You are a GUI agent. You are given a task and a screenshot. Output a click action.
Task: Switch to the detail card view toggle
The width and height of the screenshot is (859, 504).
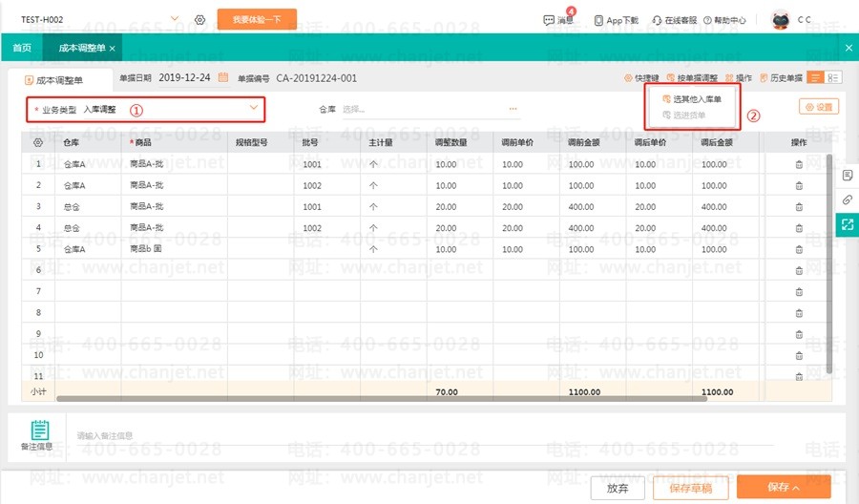tap(833, 77)
